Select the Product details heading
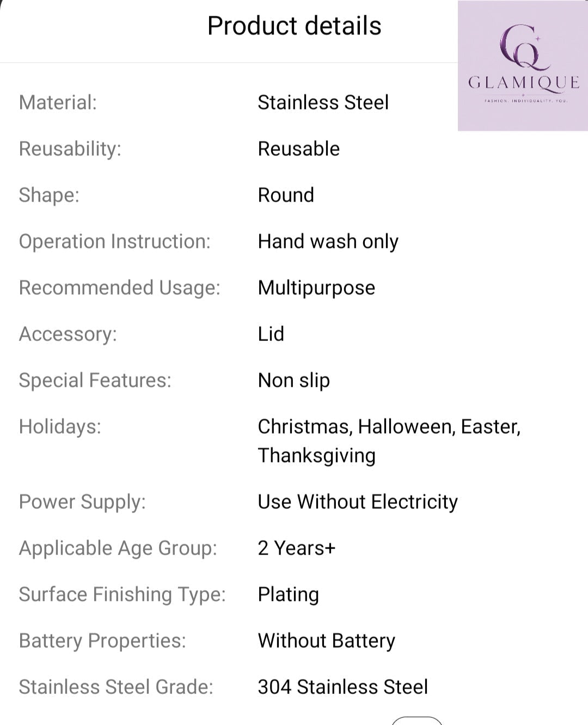The image size is (588, 725). (x=294, y=26)
